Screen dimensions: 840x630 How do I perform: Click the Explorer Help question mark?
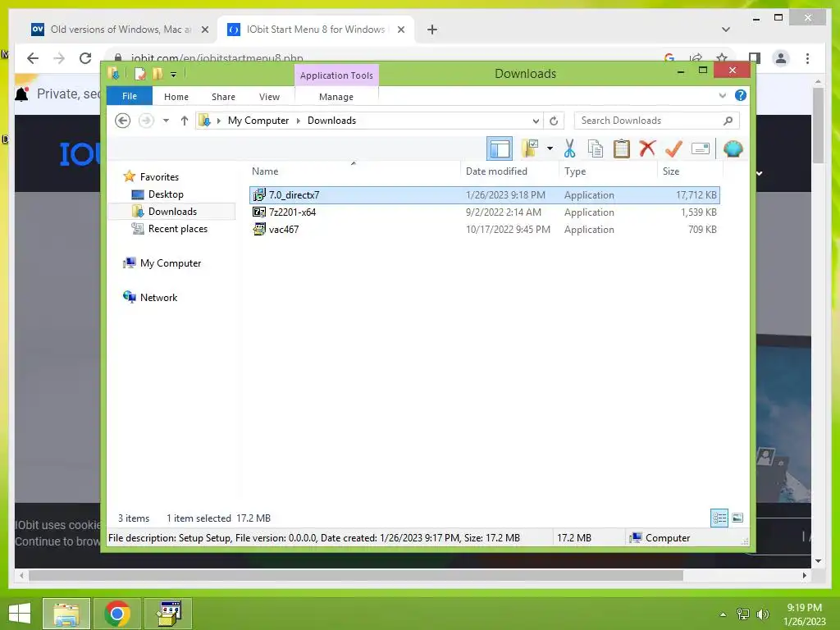click(741, 95)
